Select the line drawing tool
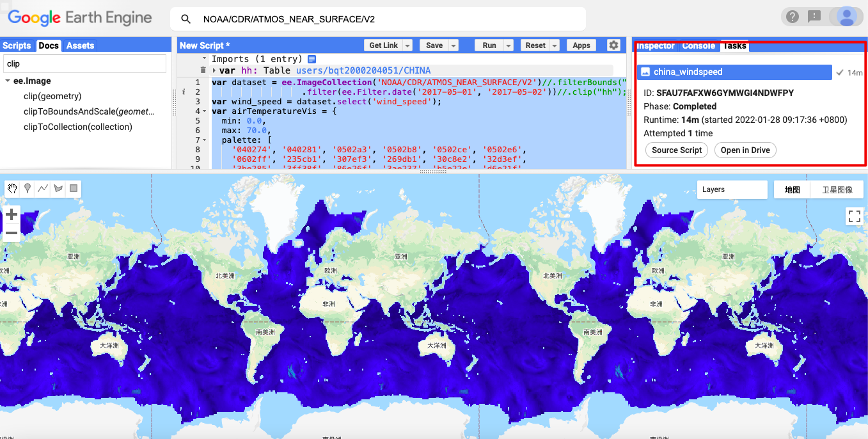 (x=42, y=188)
